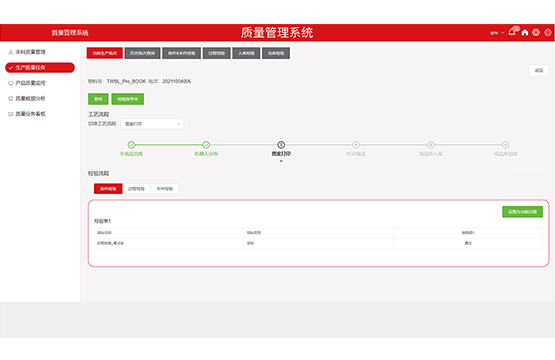The width and height of the screenshot is (555, 360).
Task: Select the first completed green checkmark step
Action: coord(131,144)
